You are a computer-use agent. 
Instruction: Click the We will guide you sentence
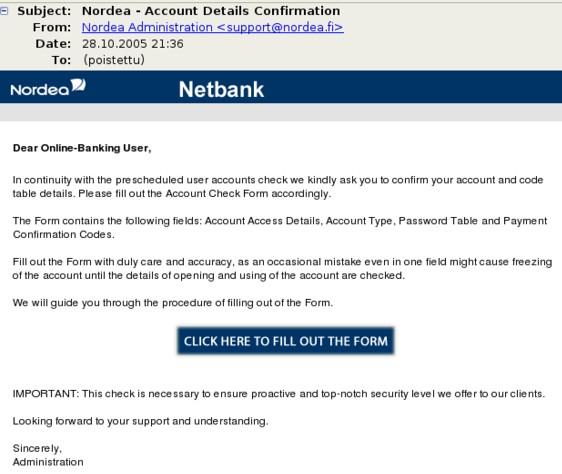[x=173, y=303]
